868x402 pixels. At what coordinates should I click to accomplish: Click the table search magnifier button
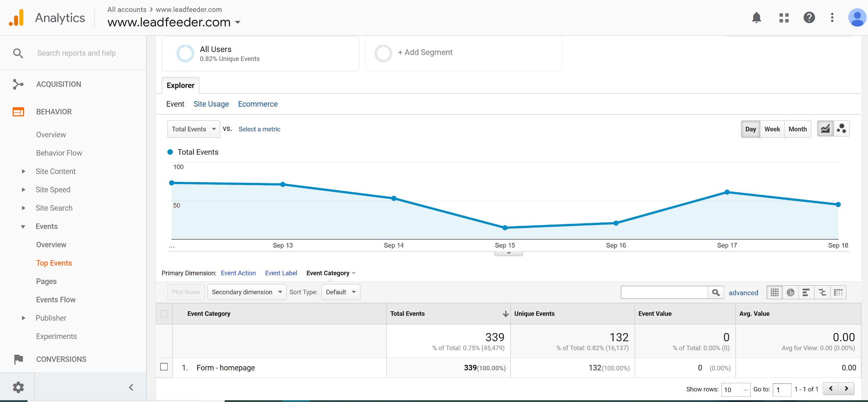click(716, 292)
